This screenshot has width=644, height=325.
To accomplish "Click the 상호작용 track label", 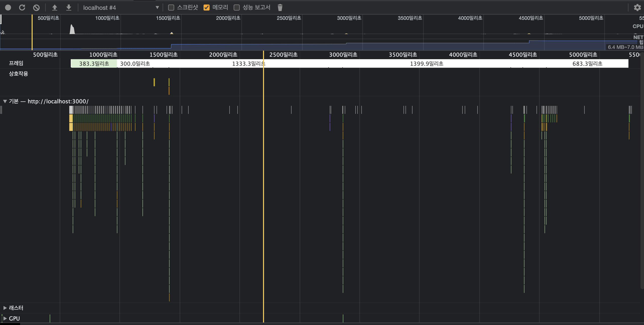I will coord(19,74).
